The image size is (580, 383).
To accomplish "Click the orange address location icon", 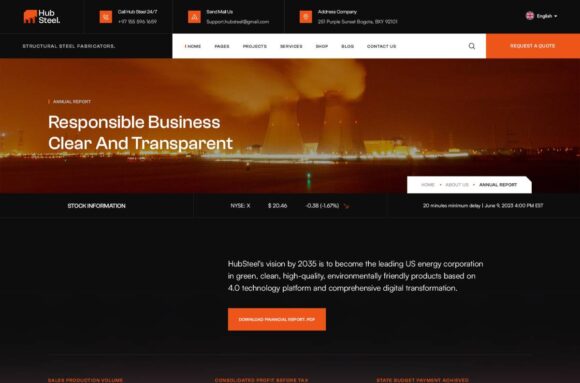I will point(306,17).
